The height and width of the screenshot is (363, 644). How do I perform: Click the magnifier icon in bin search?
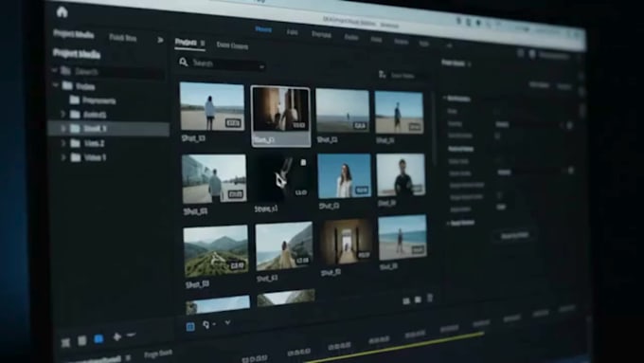tap(183, 62)
